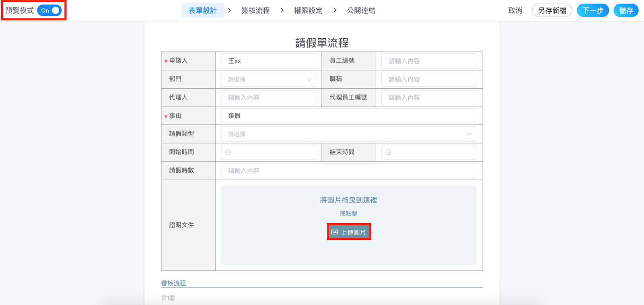644x305 pixels.
Task: Click the 儲存 save button
Action: point(625,10)
